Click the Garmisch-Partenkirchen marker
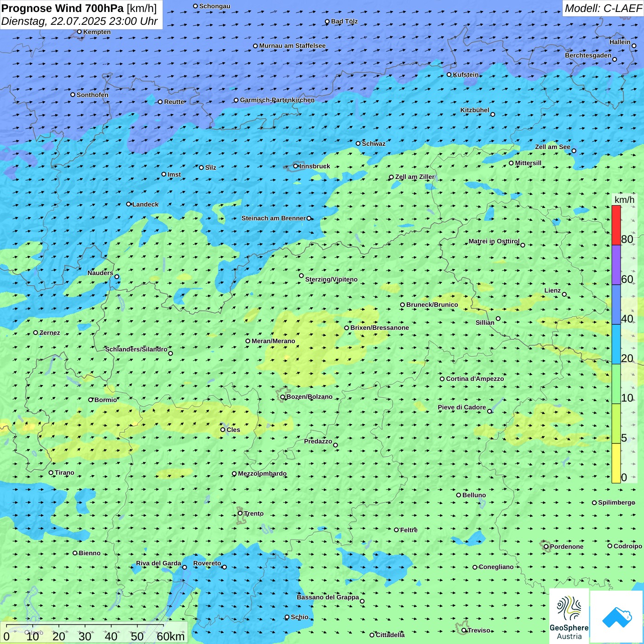Image resolution: width=644 pixels, height=644 pixels. point(236,100)
